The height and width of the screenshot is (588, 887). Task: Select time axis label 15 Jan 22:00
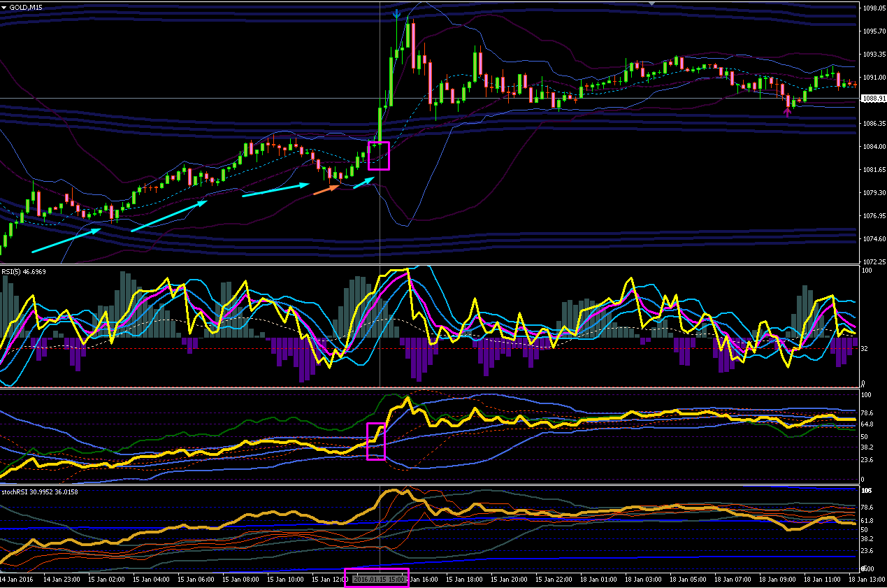tap(554, 580)
